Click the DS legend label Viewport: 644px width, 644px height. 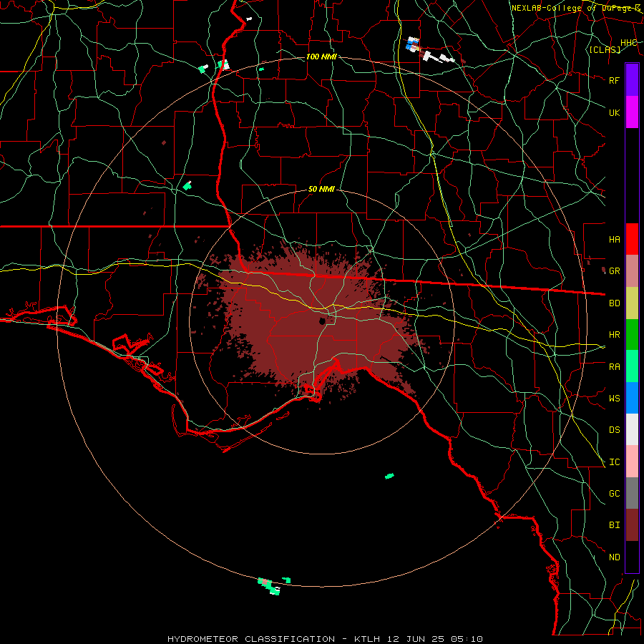(615, 430)
